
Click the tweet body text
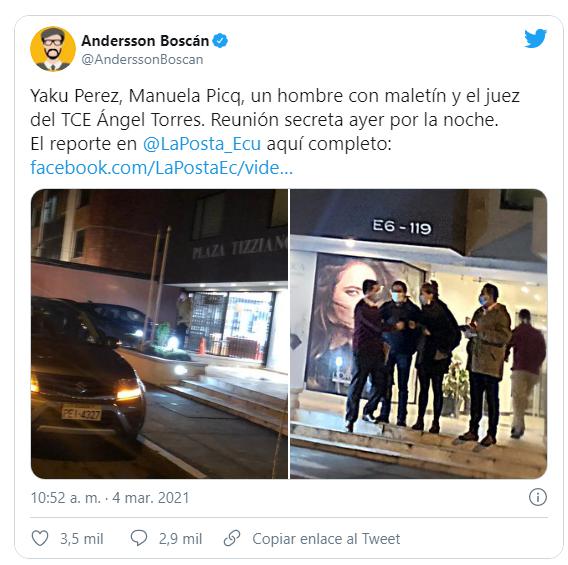click(275, 131)
